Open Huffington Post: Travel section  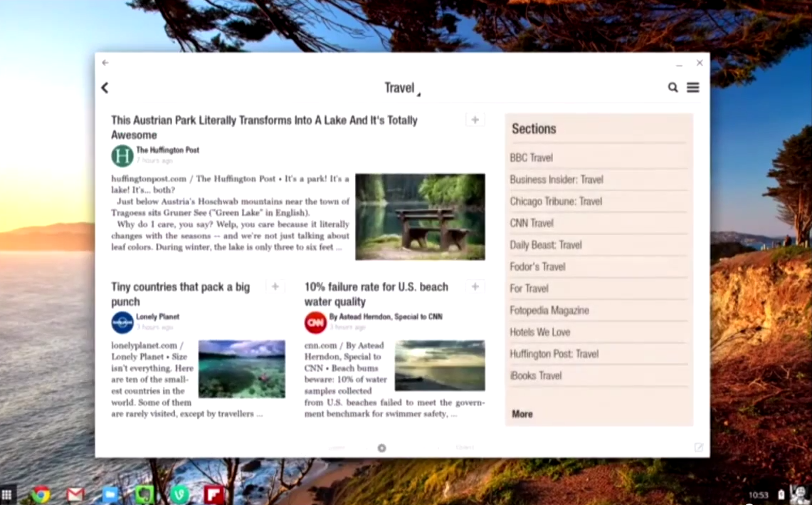(599, 353)
